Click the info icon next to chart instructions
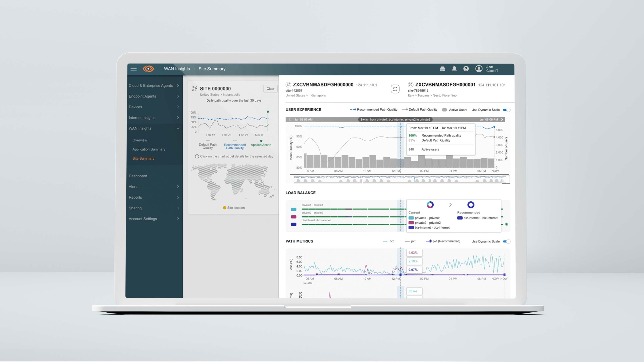Screen dimensions: 644x362 pyautogui.click(x=197, y=156)
